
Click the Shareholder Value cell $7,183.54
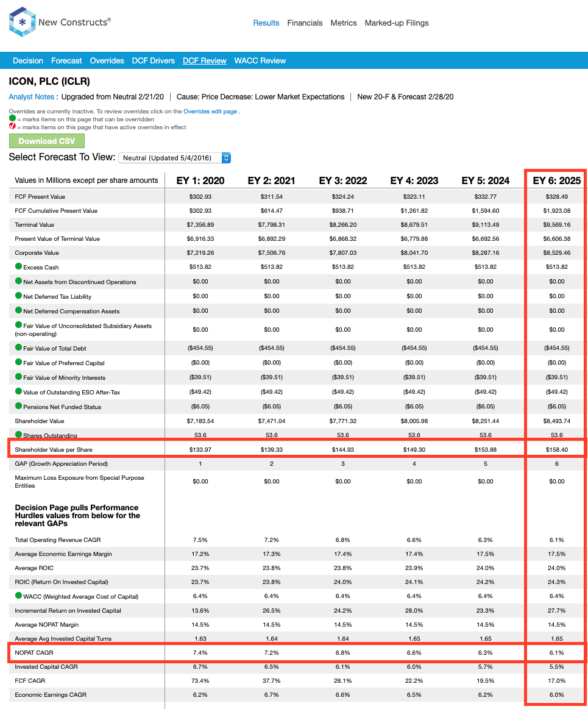coord(200,421)
